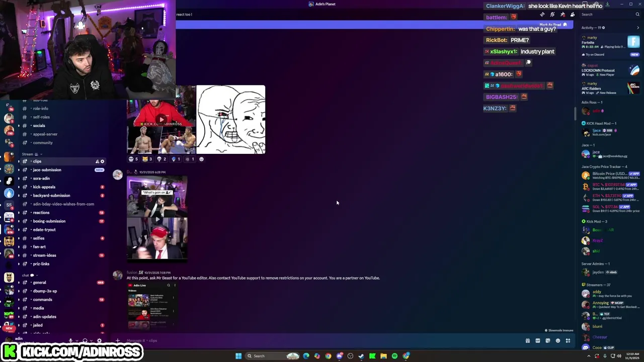
Task: Click the Windows taskbar Search box
Action: (273, 356)
